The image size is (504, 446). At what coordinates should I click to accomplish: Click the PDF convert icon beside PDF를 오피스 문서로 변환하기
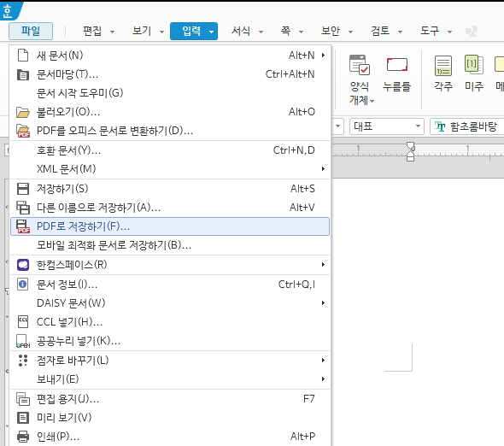[23, 131]
